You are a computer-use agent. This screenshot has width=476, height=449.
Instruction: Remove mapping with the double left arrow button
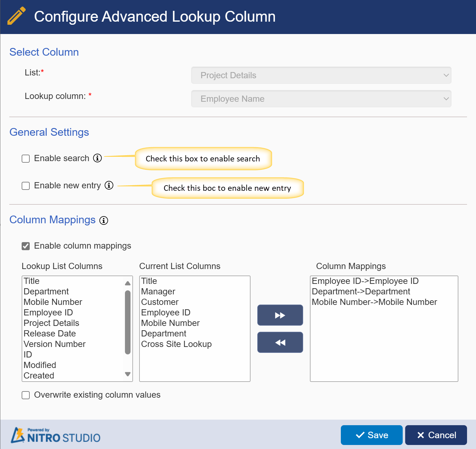(x=280, y=342)
